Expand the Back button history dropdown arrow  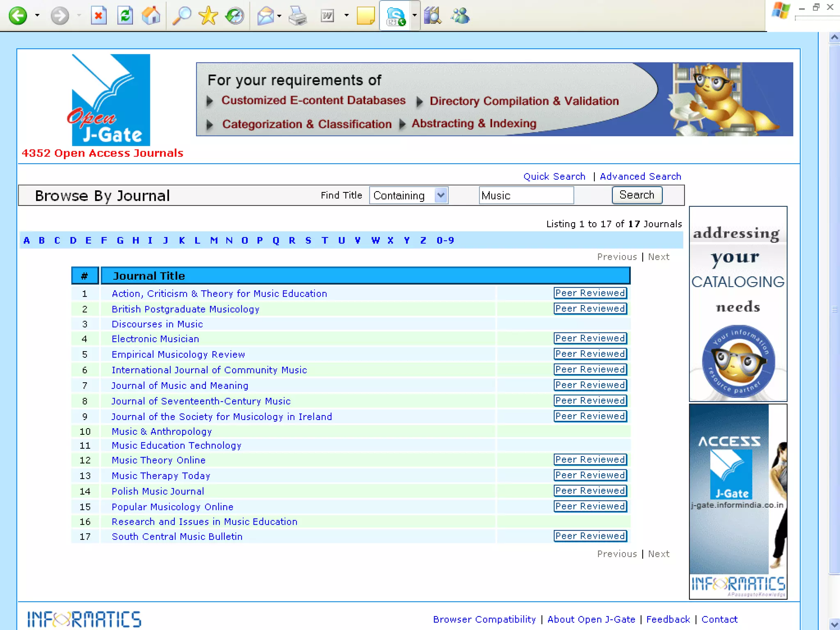click(x=37, y=16)
